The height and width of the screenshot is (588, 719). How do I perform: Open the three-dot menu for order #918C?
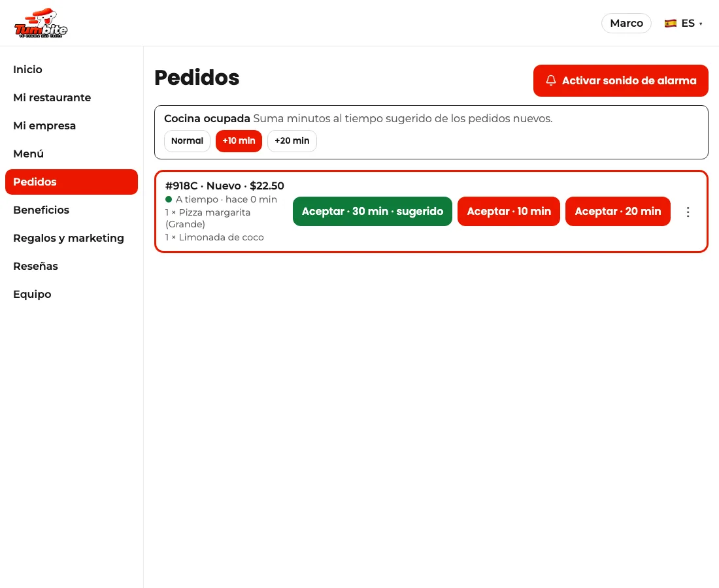click(x=688, y=212)
